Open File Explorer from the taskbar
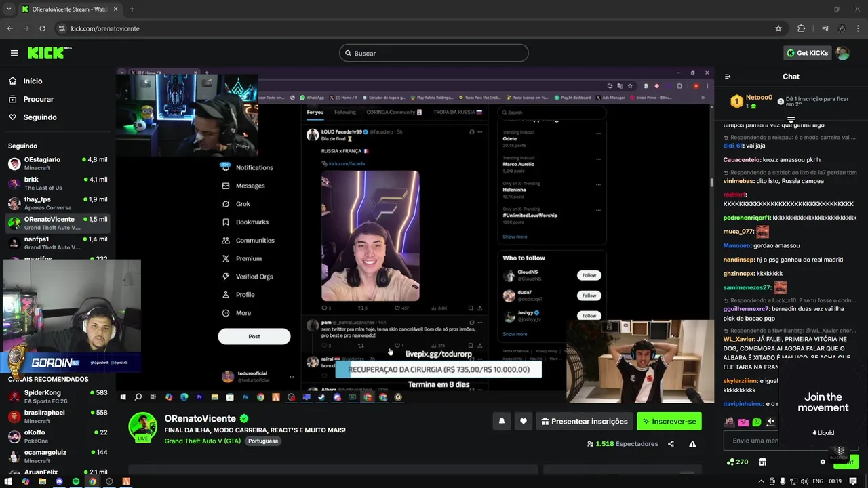The image size is (868, 488). (x=42, y=481)
